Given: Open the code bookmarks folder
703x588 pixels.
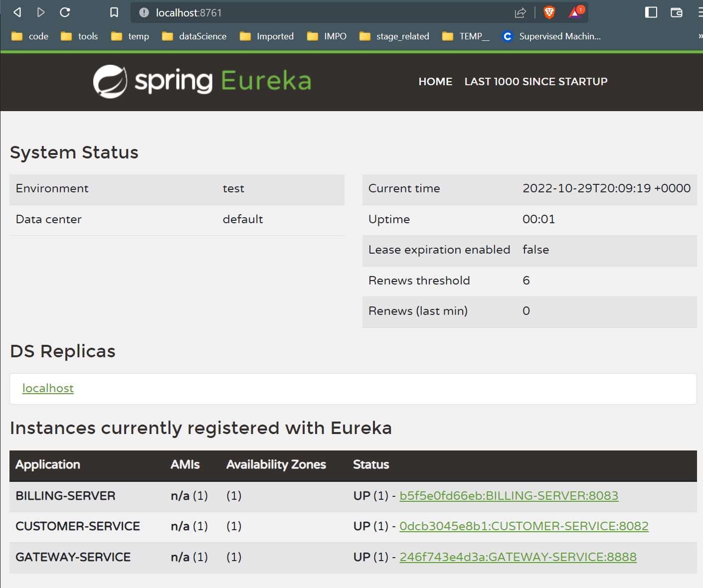Looking at the screenshot, I should click(x=30, y=36).
